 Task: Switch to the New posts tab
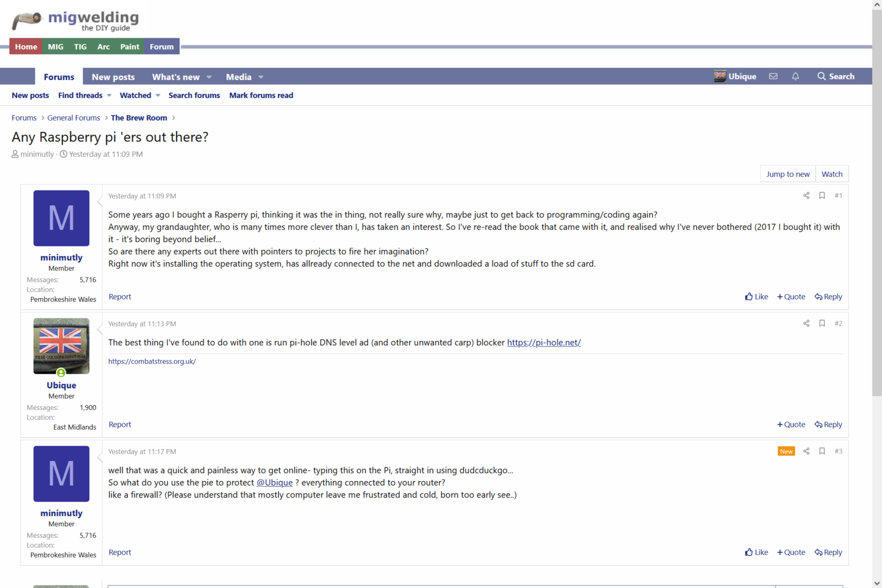(x=113, y=77)
